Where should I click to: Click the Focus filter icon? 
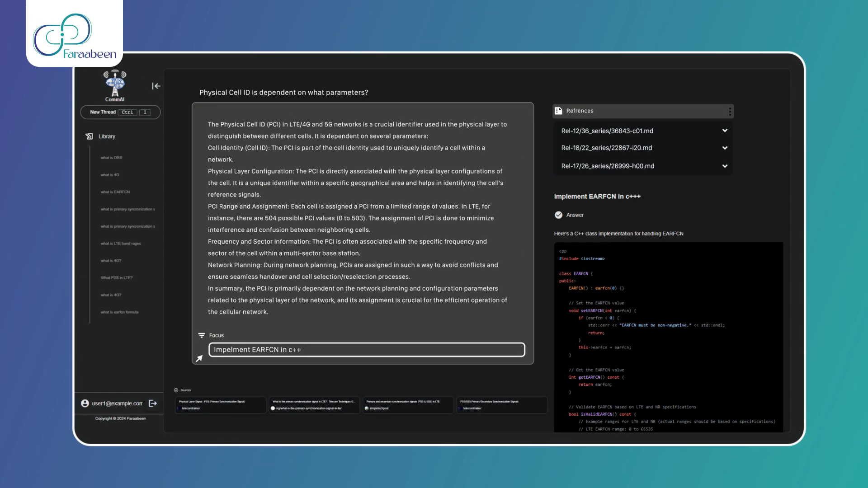(202, 335)
